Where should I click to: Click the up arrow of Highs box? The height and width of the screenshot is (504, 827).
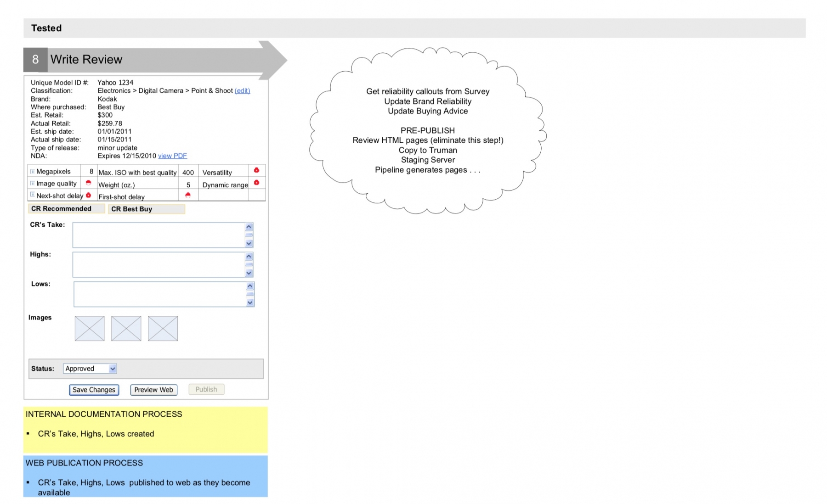click(x=249, y=257)
